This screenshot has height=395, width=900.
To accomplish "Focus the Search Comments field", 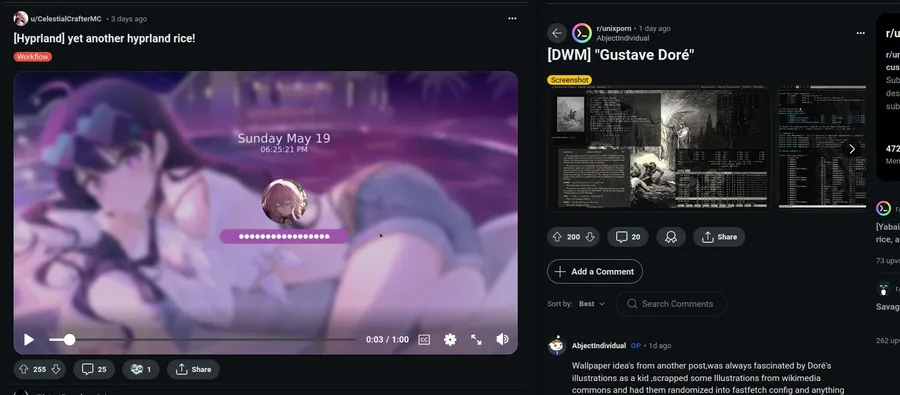I will pos(672,304).
